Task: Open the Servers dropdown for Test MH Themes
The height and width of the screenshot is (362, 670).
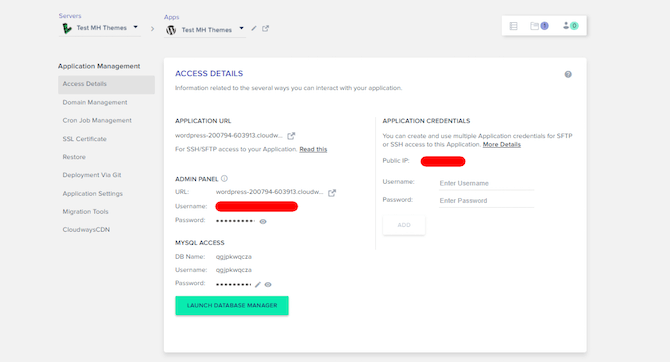Action: (x=100, y=28)
